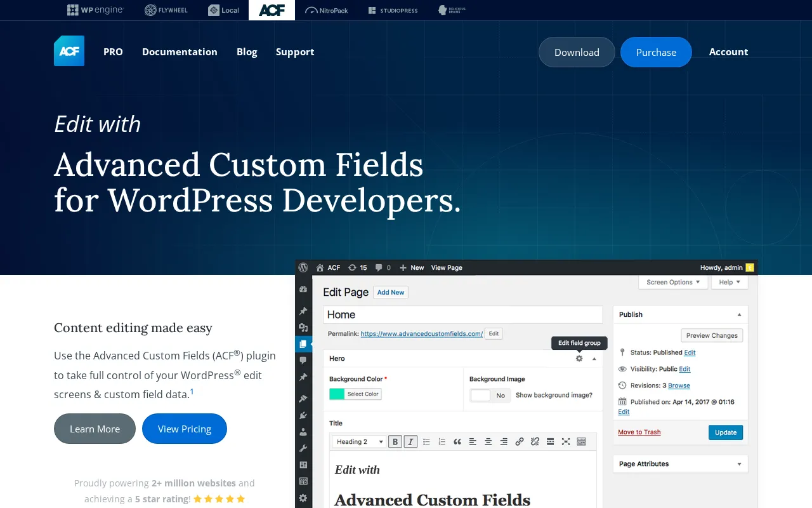Open Users icon in WordPress sidebar
This screenshot has height=508, width=812.
click(303, 432)
